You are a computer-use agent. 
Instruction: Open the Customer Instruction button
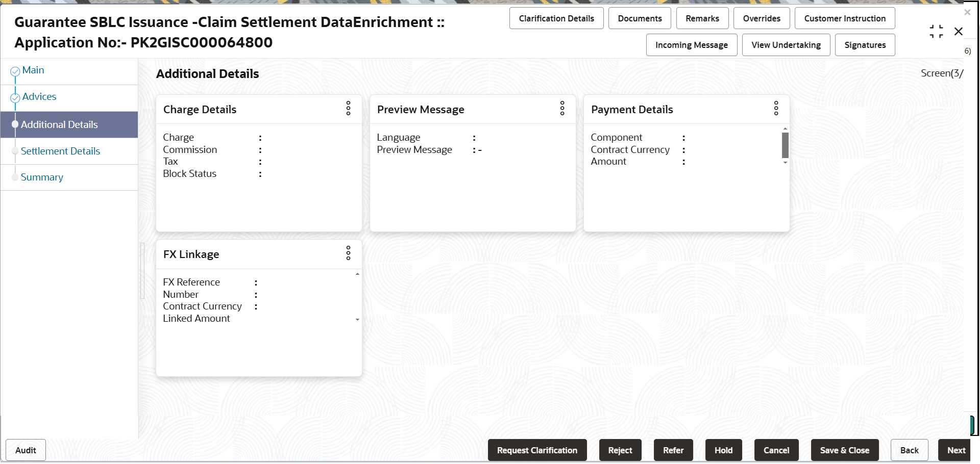click(845, 18)
